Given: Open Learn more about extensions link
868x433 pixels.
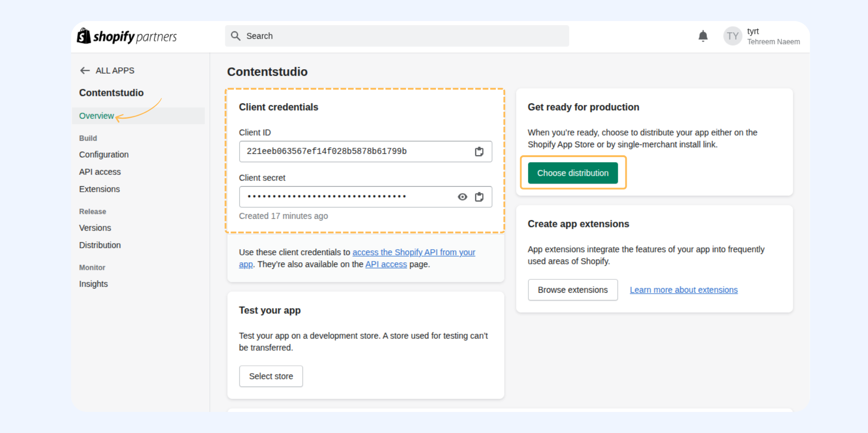Looking at the screenshot, I should point(684,290).
